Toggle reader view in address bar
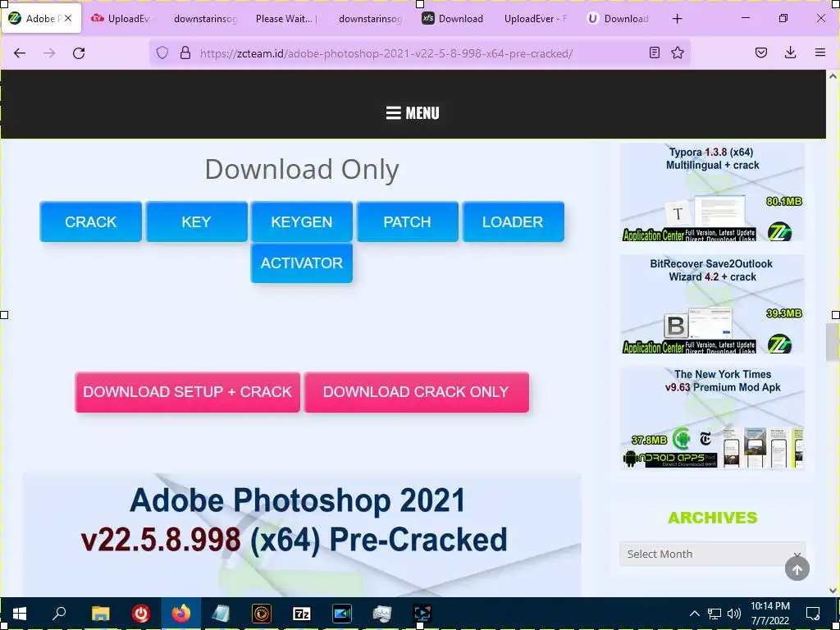 (x=654, y=52)
